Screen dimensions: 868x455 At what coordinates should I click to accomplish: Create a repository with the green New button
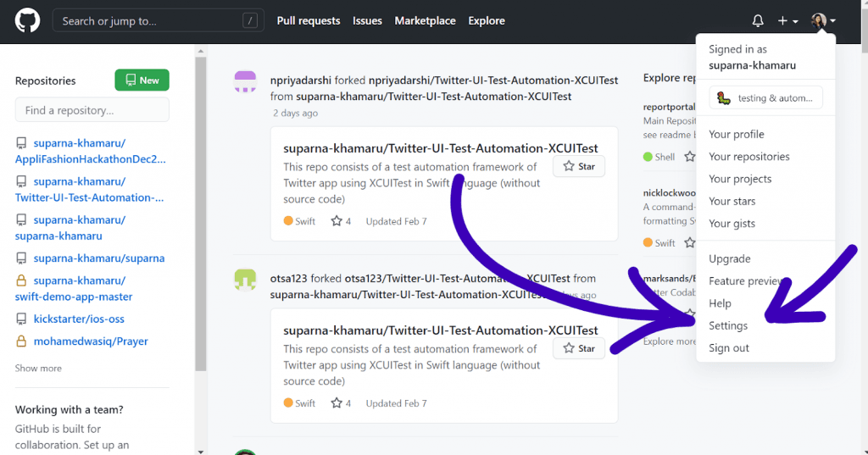142,80
